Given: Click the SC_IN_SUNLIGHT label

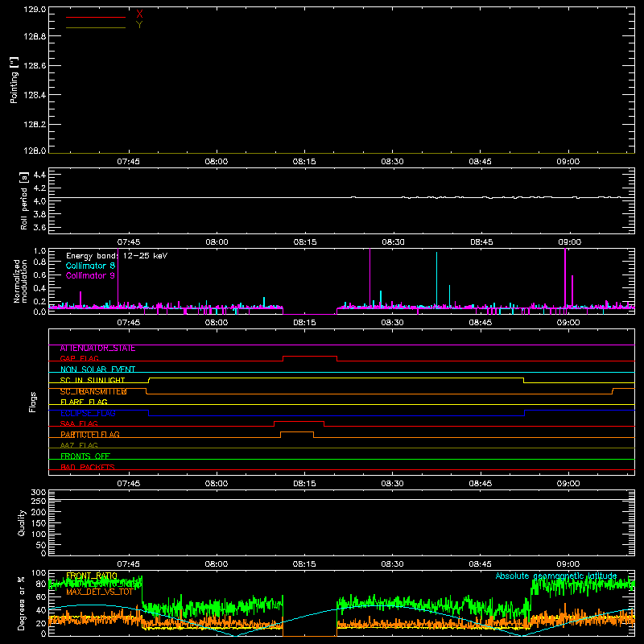Looking at the screenshot, I should pyautogui.click(x=93, y=380).
